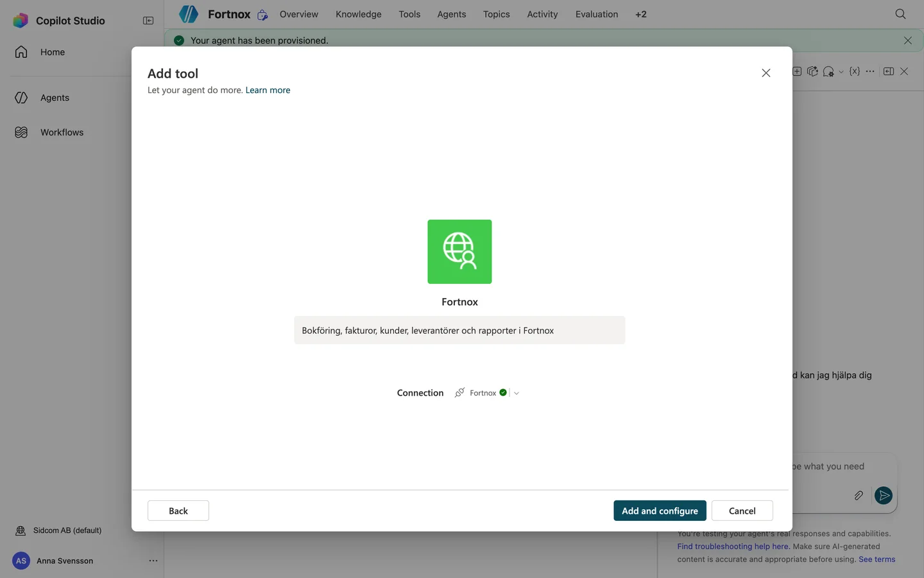Open the variables {x} icon
924x578 pixels.
[855, 71]
